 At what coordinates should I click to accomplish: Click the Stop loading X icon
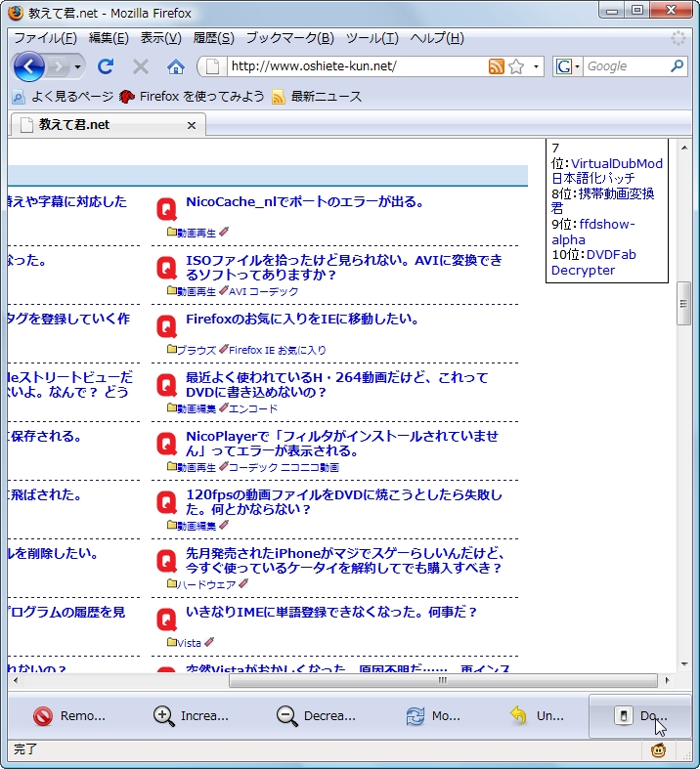coord(141,66)
